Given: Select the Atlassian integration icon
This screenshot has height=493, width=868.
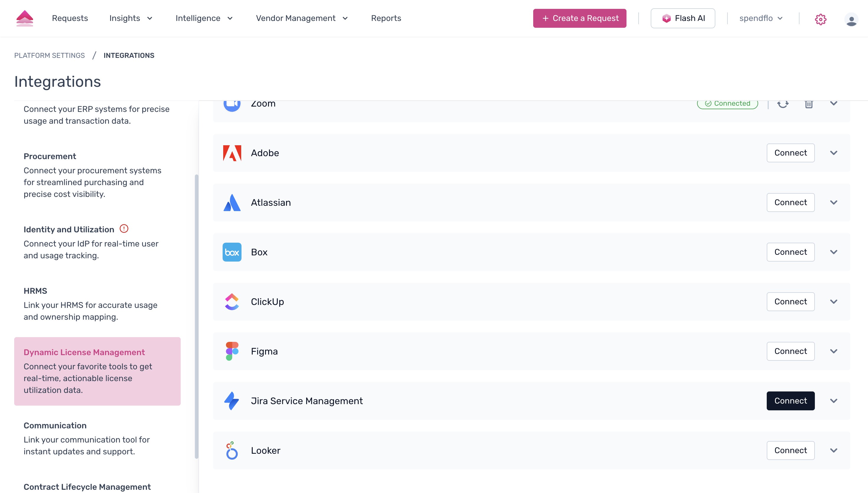Looking at the screenshot, I should coord(232,203).
